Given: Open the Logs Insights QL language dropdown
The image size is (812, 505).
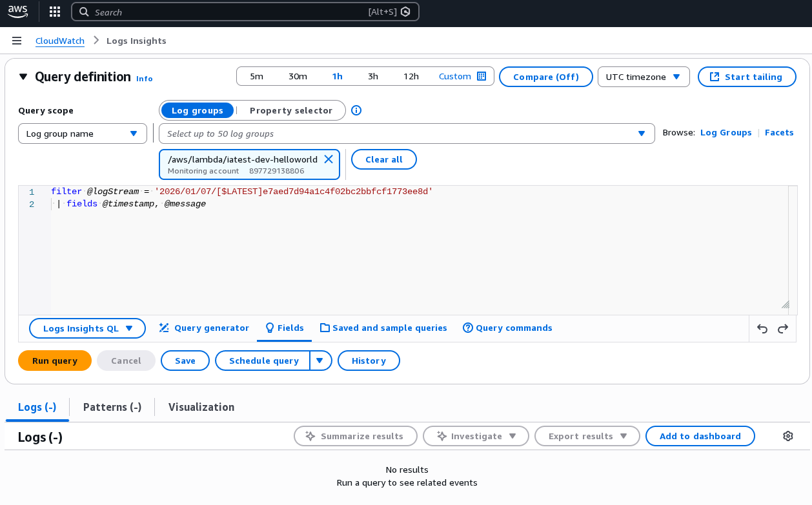Looking at the screenshot, I should [x=88, y=328].
